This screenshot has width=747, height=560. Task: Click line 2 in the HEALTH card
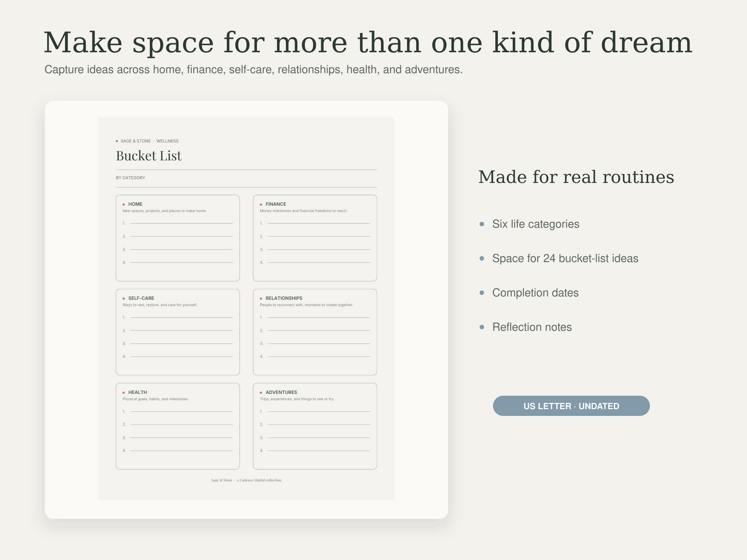point(177,425)
